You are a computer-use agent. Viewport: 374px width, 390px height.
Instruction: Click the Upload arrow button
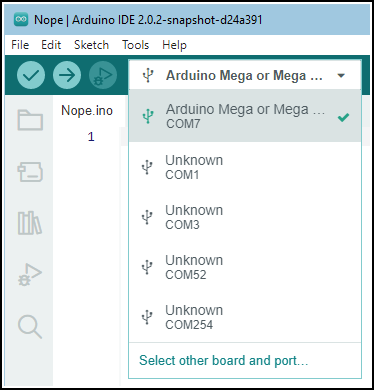[67, 75]
